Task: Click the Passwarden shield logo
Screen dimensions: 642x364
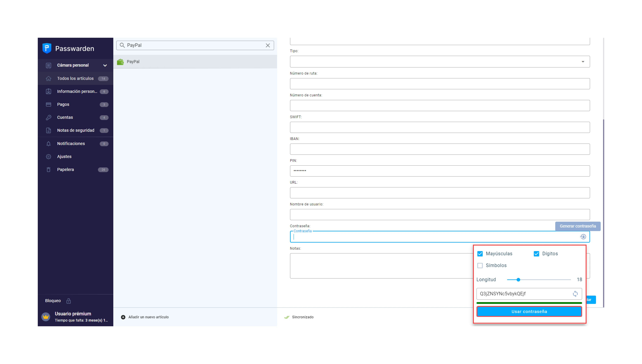Action: (47, 48)
